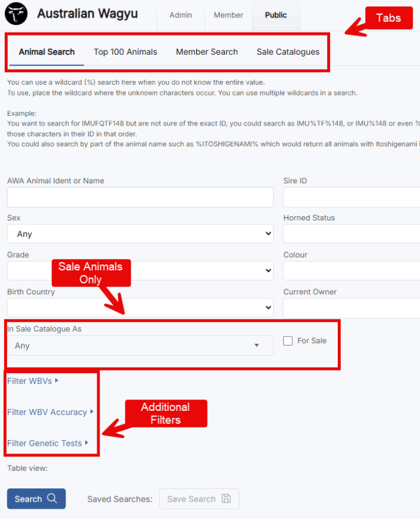The width and height of the screenshot is (420, 519).
Task: Open the Birth Country dropdown
Action: (140, 308)
